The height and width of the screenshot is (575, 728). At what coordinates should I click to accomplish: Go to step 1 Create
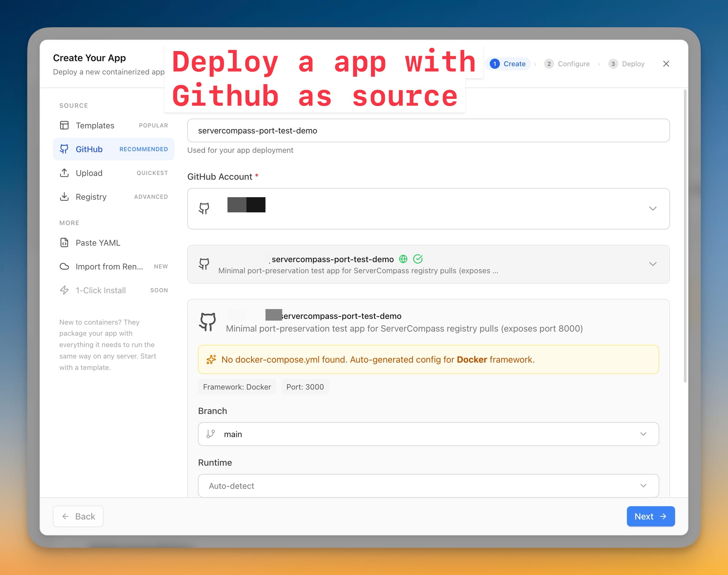pos(508,64)
